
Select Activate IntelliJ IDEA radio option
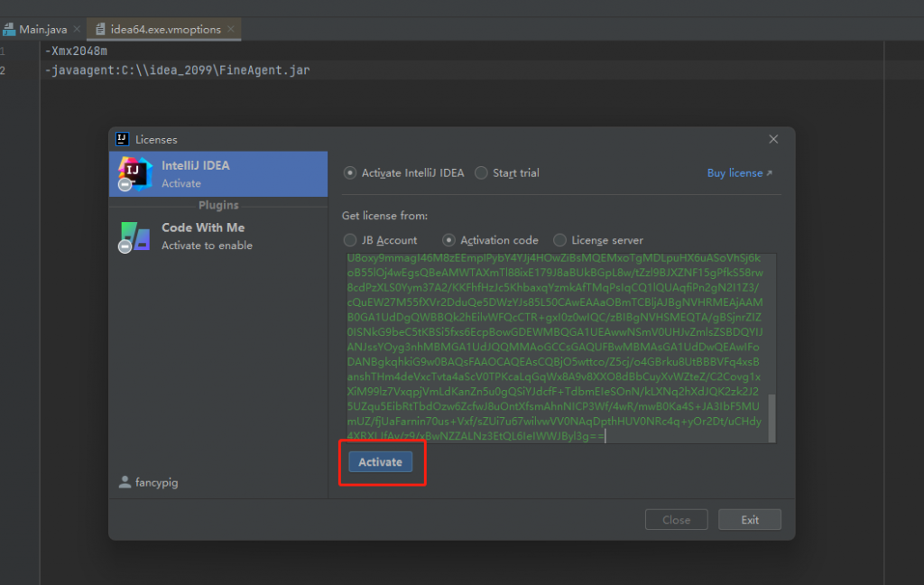[350, 172]
